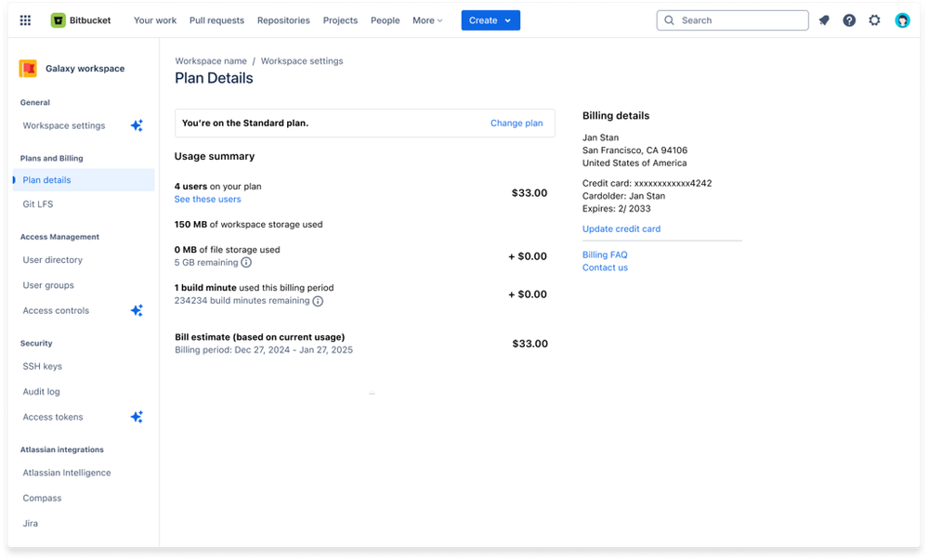Open the app switcher grid icon

25,20
